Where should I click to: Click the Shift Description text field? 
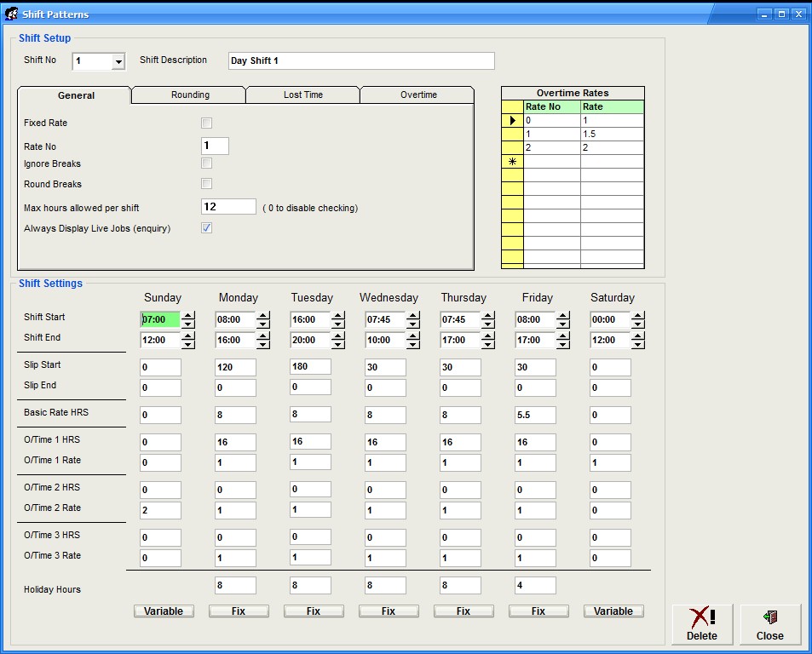[x=361, y=61]
